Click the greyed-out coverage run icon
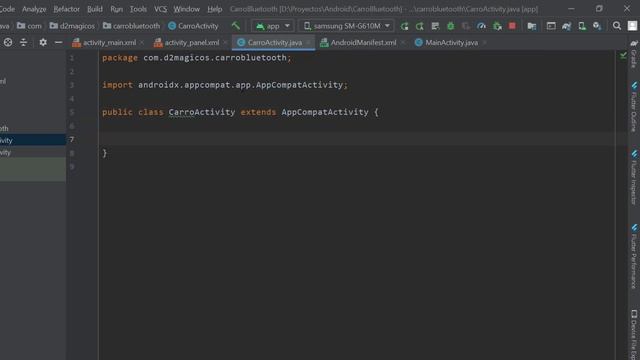Image resolution: width=640 pixels, height=360 pixels. point(466,26)
